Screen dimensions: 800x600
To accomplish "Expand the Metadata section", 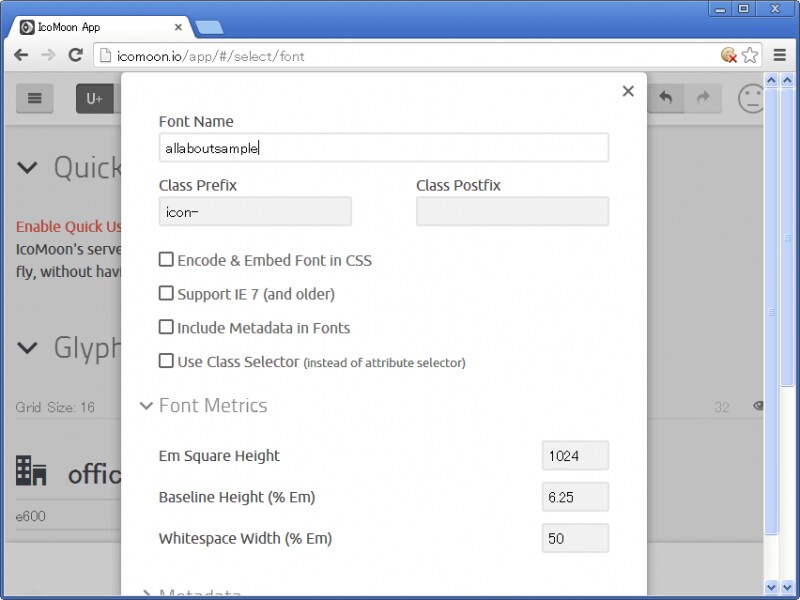I will (x=146, y=593).
